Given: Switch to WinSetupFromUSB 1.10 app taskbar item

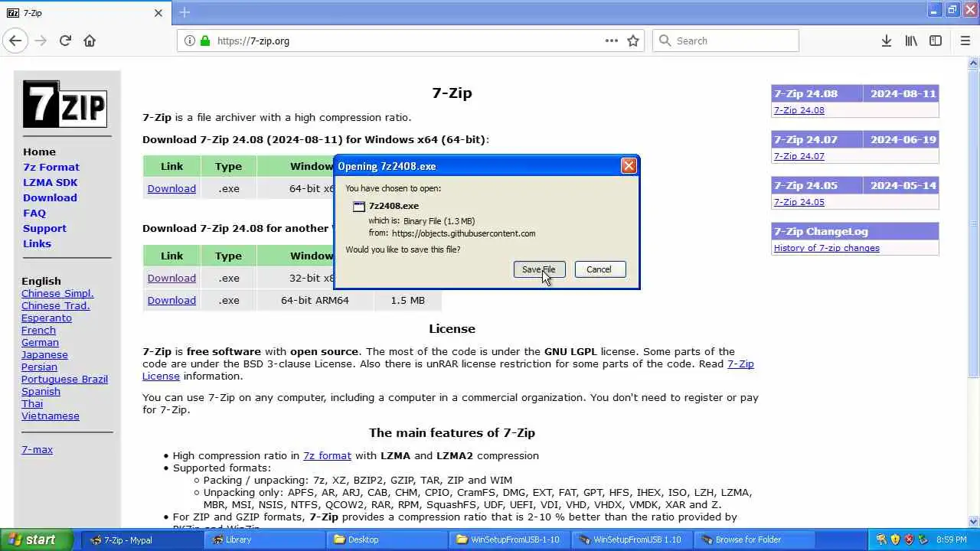Looking at the screenshot, I should pos(633,540).
